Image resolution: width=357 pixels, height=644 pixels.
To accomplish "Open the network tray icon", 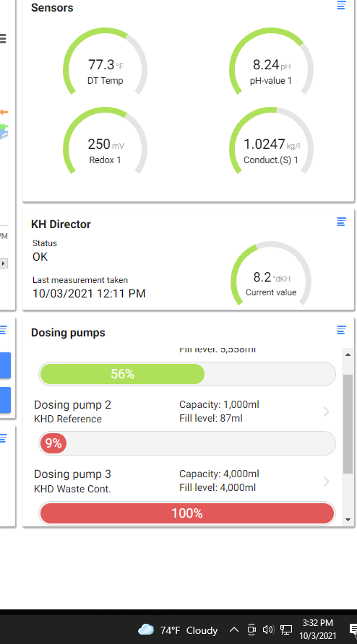I will tap(286, 630).
